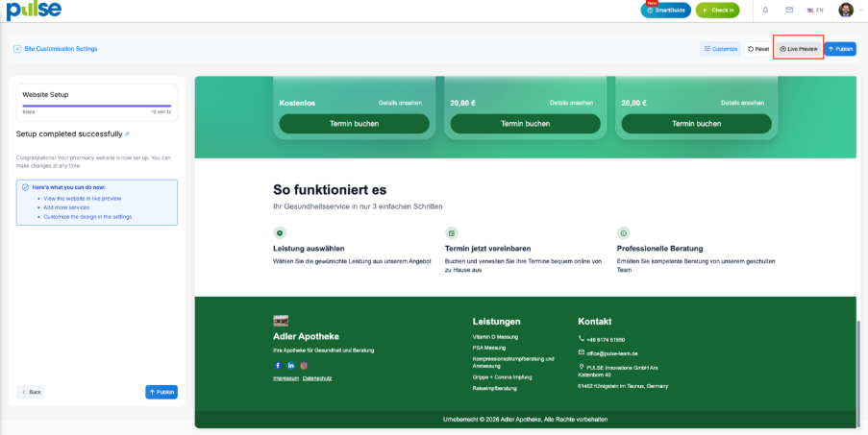Click the Leistung auswählen step icon
The height and width of the screenshot is (435, 868).
coord(280,233)
